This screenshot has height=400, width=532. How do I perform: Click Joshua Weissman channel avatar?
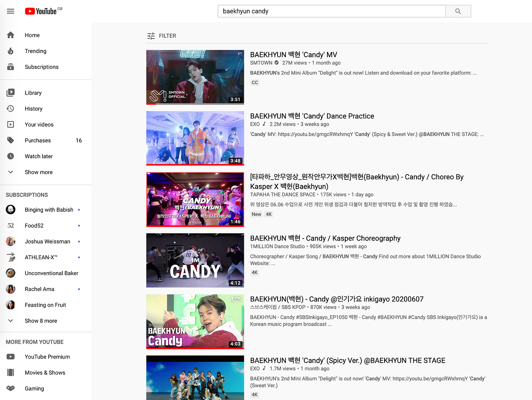(11, 241)
